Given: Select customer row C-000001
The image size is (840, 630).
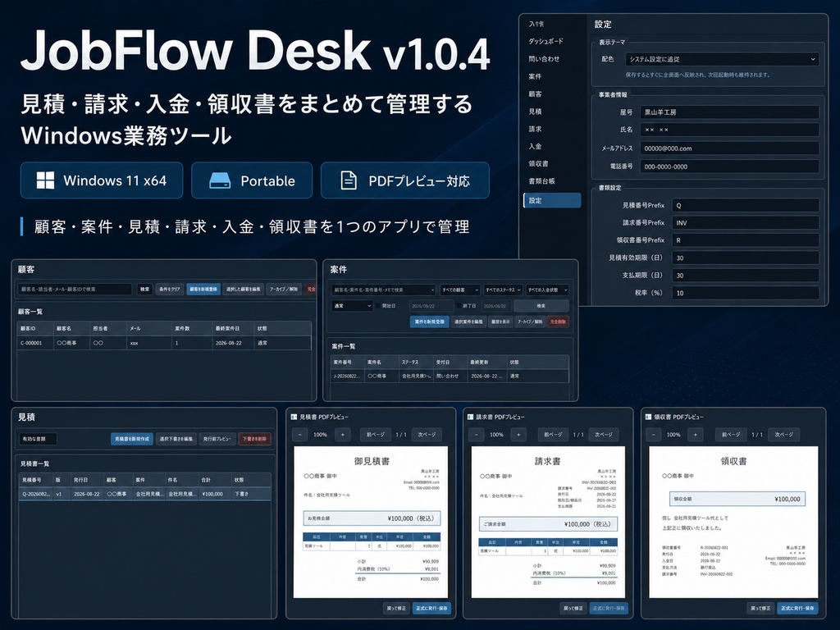Looking at the screenshot, I should tap(164, 343).
